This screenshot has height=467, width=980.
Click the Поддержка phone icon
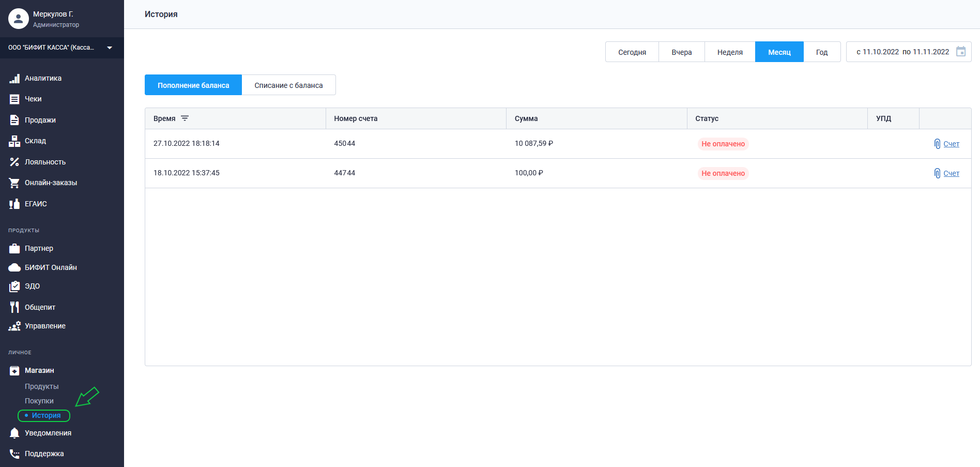[x=14, y=454]
